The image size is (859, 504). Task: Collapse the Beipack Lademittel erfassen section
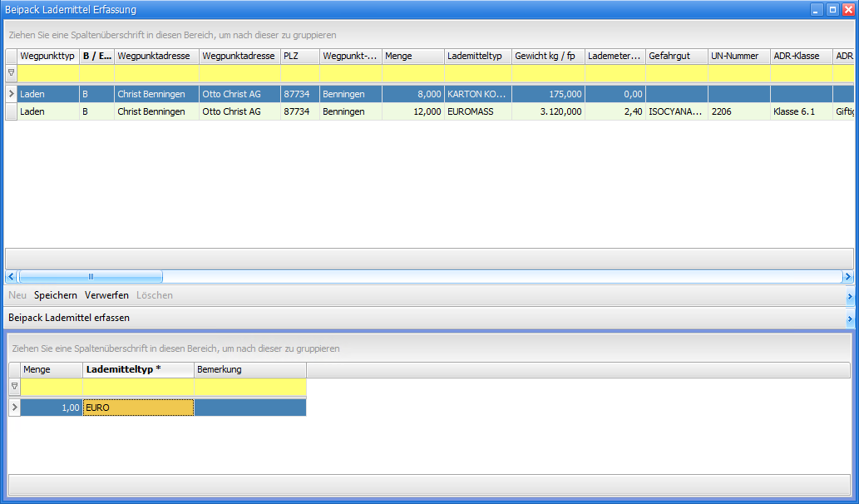(849, 319)
